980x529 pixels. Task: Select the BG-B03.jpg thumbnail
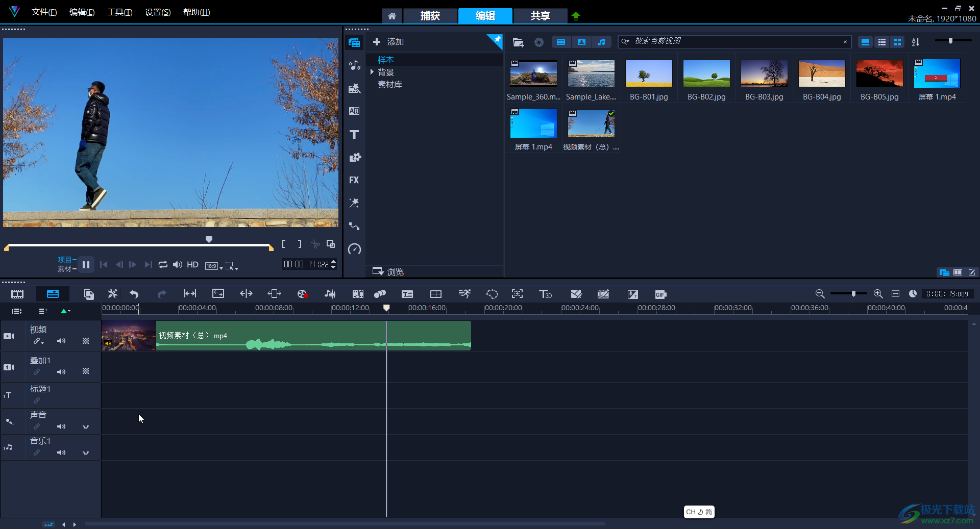point(764,73)
